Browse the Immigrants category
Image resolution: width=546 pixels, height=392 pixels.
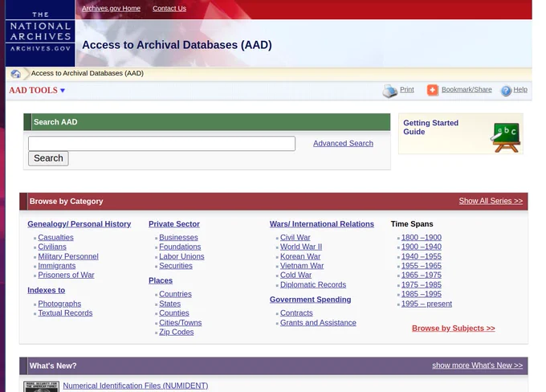tap(57, 266)
